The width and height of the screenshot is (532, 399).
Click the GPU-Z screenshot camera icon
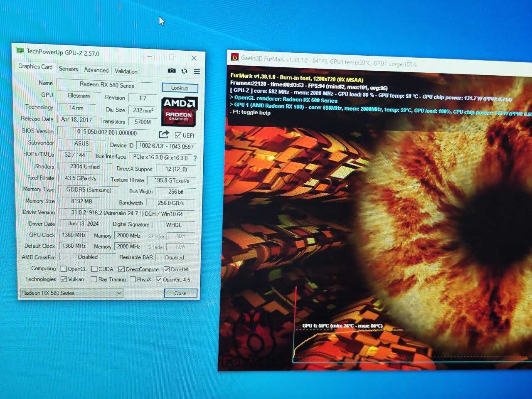(172, 71)
